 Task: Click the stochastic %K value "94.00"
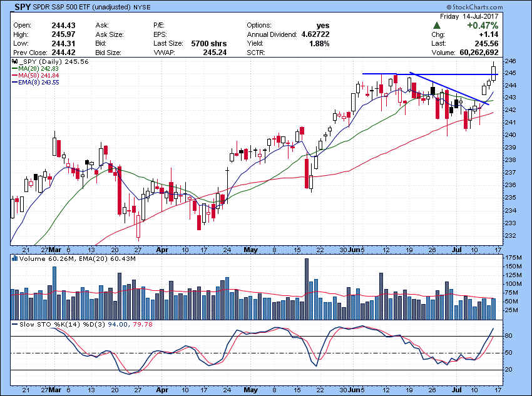(118, 325)
